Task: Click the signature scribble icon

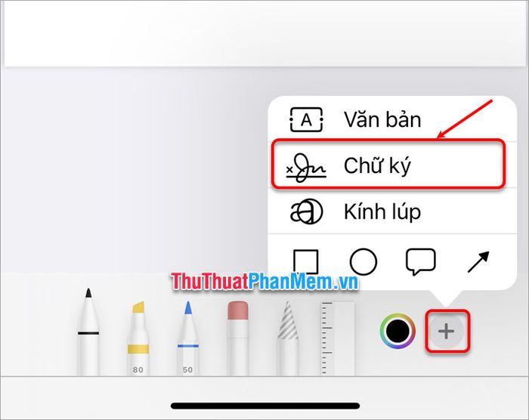Action: 306,168
